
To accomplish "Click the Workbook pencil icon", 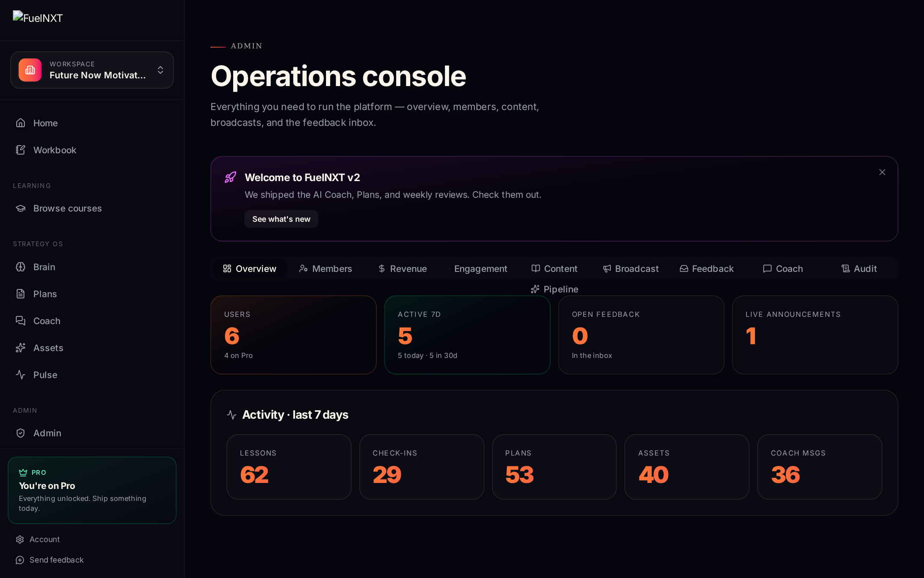I will point(21,150).
